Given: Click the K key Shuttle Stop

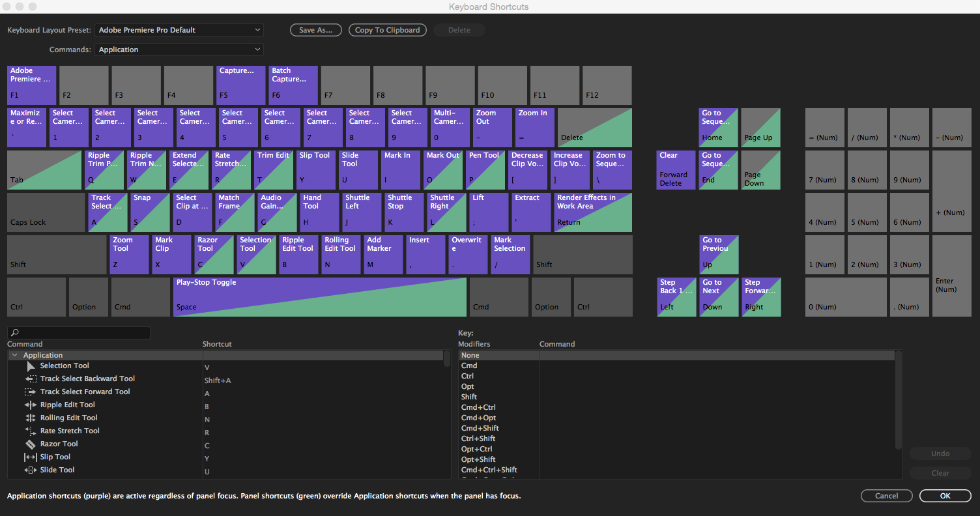Looking at the screenshot, I should pyautogui.click(x=404, y=212).
